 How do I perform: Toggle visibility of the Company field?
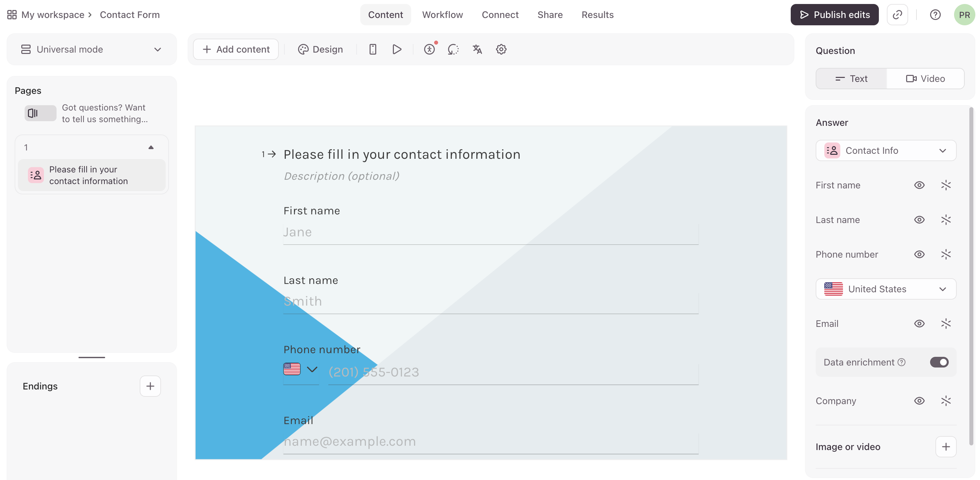[x=919, y=401]
